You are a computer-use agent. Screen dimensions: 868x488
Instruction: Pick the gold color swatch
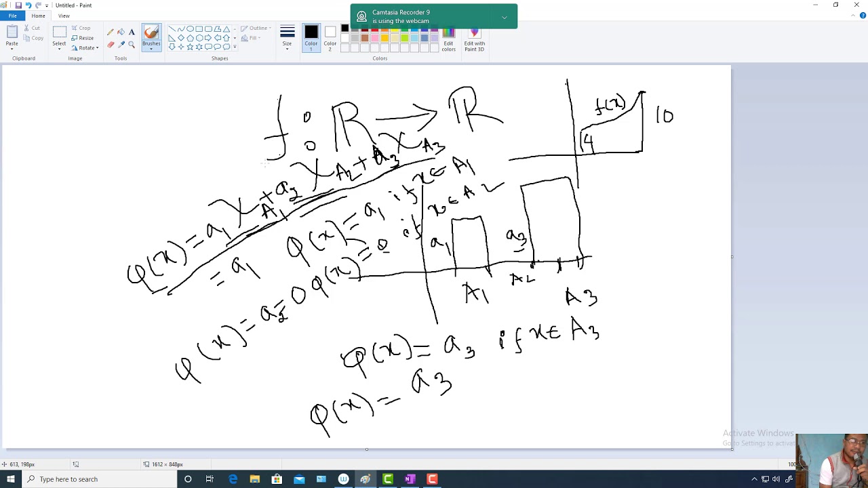tap(384, 38)
